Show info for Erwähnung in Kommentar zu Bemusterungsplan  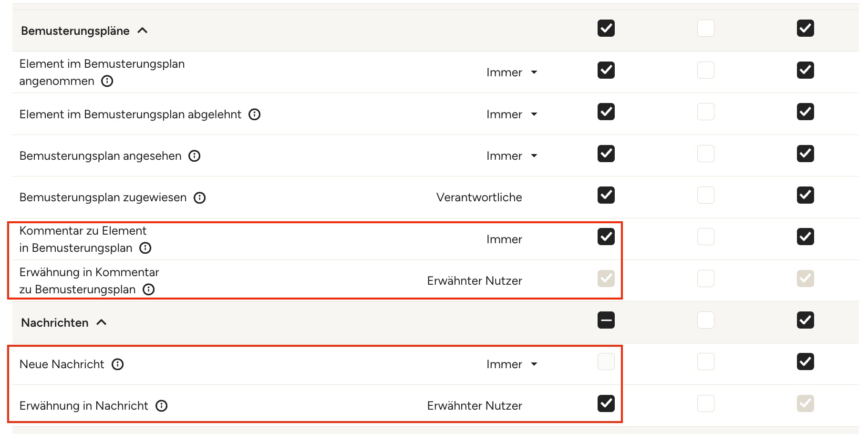(149, 289)
